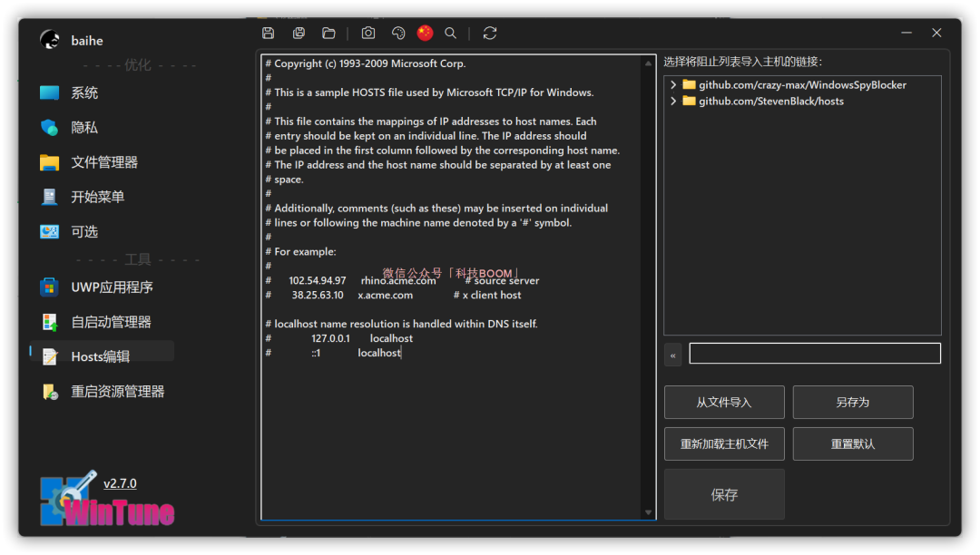Image resolution: width=980 pixels, height=555 pixels.
Task: Click the '# For example:' line
Action: point(300,251)
